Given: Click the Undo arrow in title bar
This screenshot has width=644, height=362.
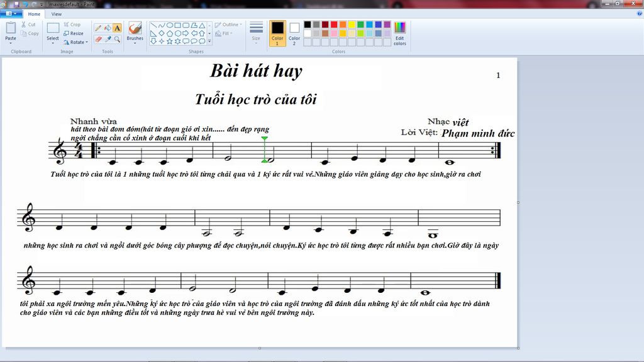Looking at the screenshot, I should click(x=25, y=4).
